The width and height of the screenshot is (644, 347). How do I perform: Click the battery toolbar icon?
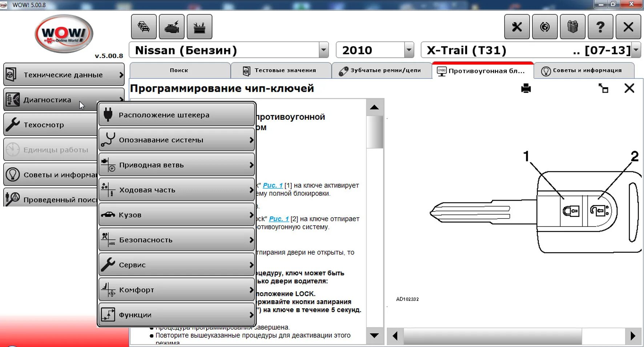[200, 26]
